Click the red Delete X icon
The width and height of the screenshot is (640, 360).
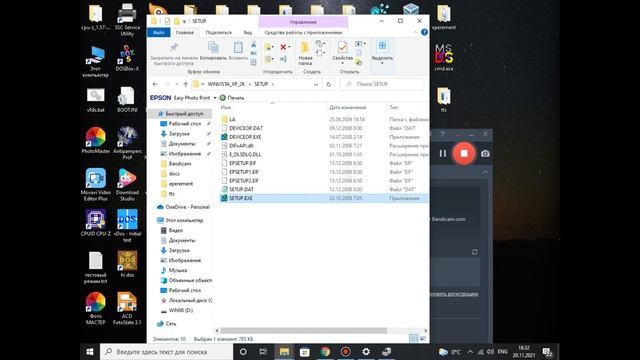coord(283,47)
